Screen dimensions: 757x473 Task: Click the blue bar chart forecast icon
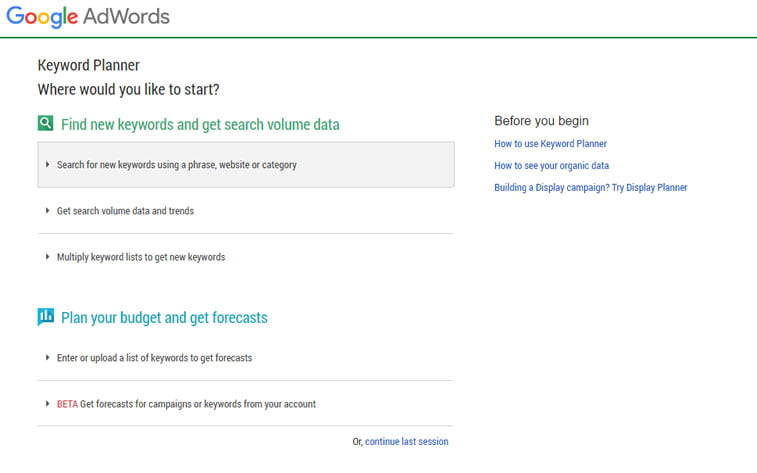(x=45, y=317)
